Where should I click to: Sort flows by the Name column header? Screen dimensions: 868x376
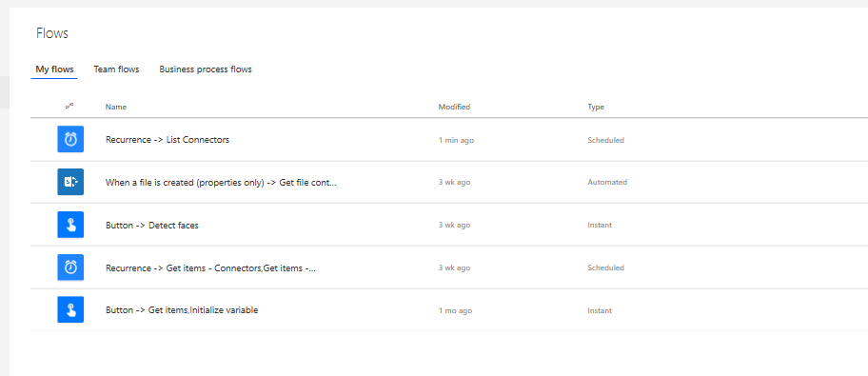click(x=116, y=107)
